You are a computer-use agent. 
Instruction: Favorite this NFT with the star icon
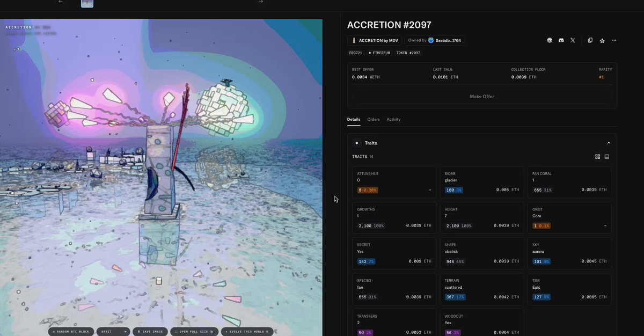click(x=602, y=40)
